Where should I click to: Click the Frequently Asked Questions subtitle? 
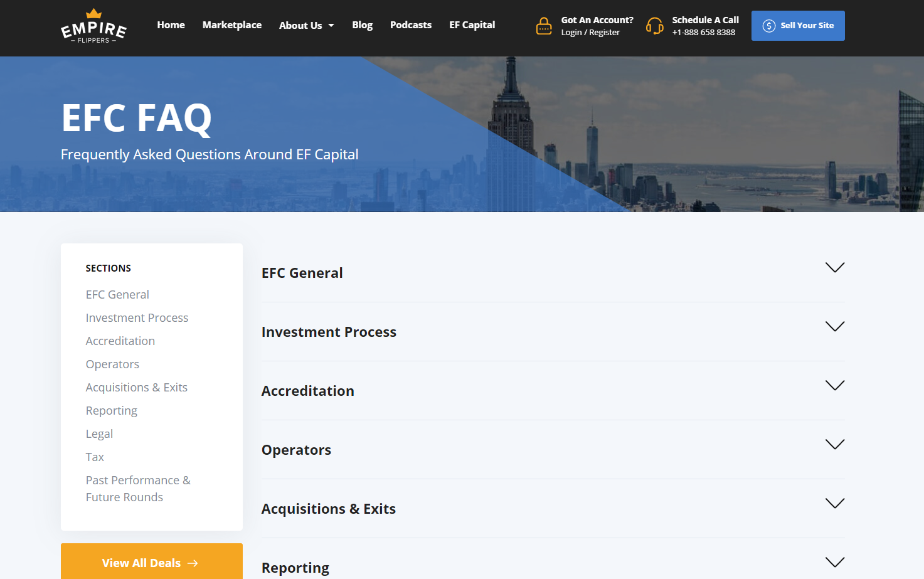(210, 154)
